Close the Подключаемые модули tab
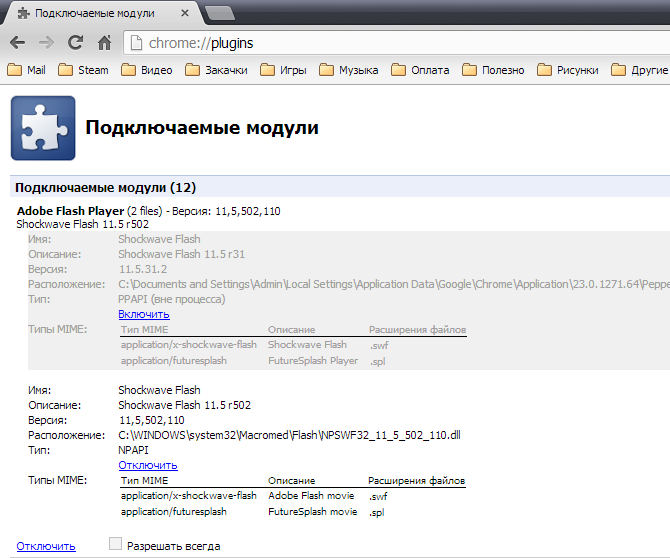This screenshot has width=670, height=558. pos(185,13)
